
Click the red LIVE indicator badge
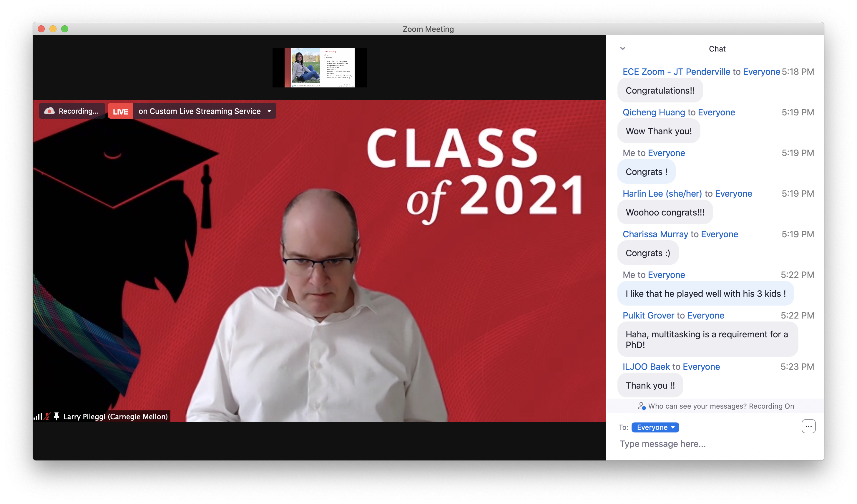[x=120, y=111]
